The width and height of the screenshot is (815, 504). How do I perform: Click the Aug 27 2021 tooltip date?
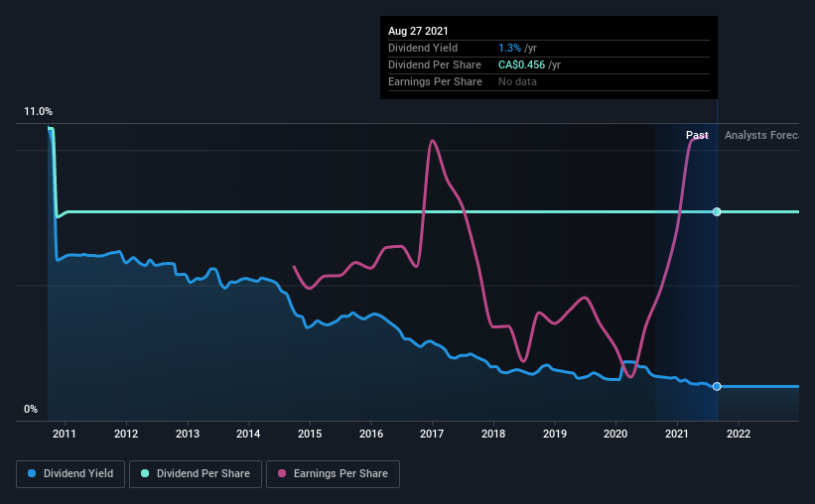point(418,31)
